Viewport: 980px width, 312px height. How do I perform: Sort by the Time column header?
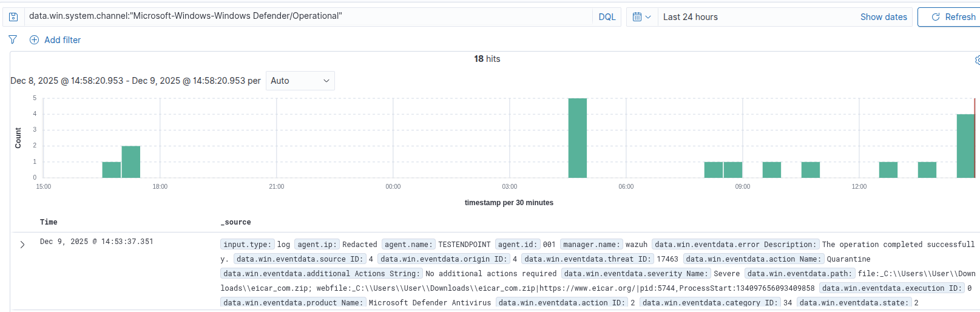coord(49,222)
